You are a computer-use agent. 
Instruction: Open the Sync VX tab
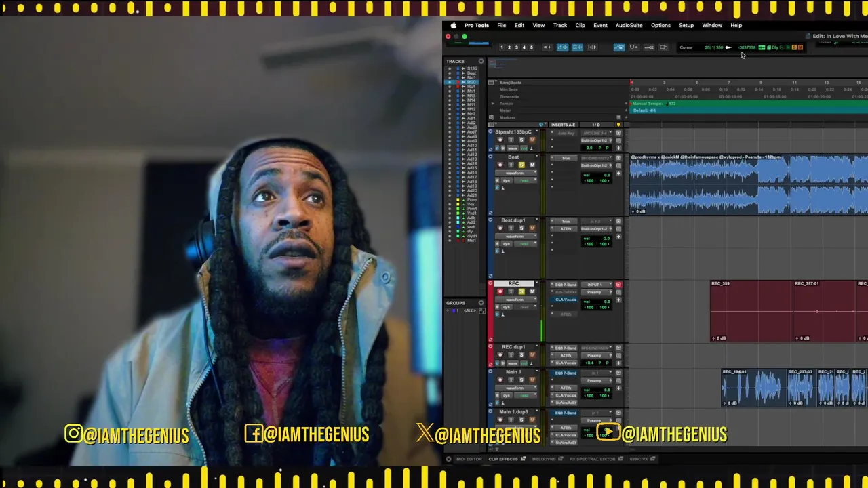[642, 459]
